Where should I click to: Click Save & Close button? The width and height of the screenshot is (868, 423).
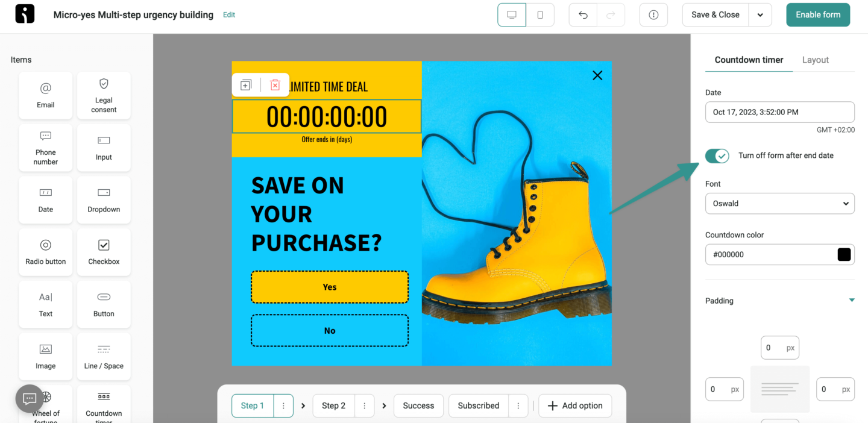pos(715,15)
